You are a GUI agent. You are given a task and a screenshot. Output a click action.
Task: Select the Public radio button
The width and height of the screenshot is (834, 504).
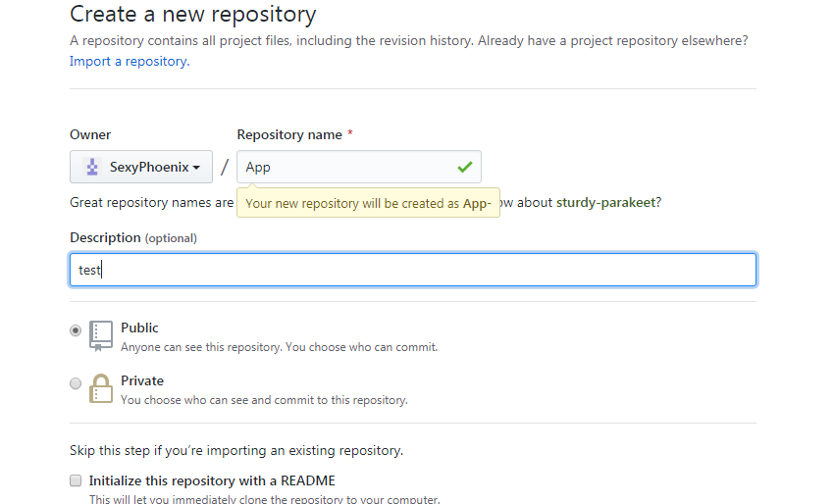(76, 330)
